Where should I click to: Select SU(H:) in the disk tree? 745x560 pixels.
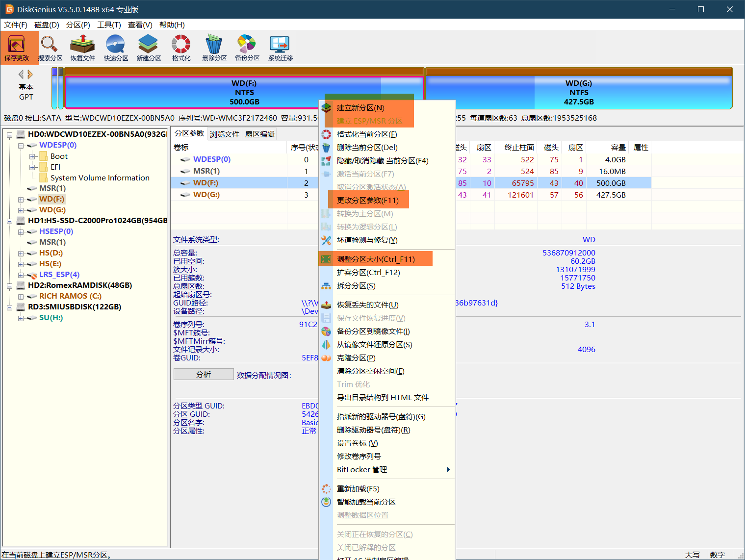tap(51, 318)
